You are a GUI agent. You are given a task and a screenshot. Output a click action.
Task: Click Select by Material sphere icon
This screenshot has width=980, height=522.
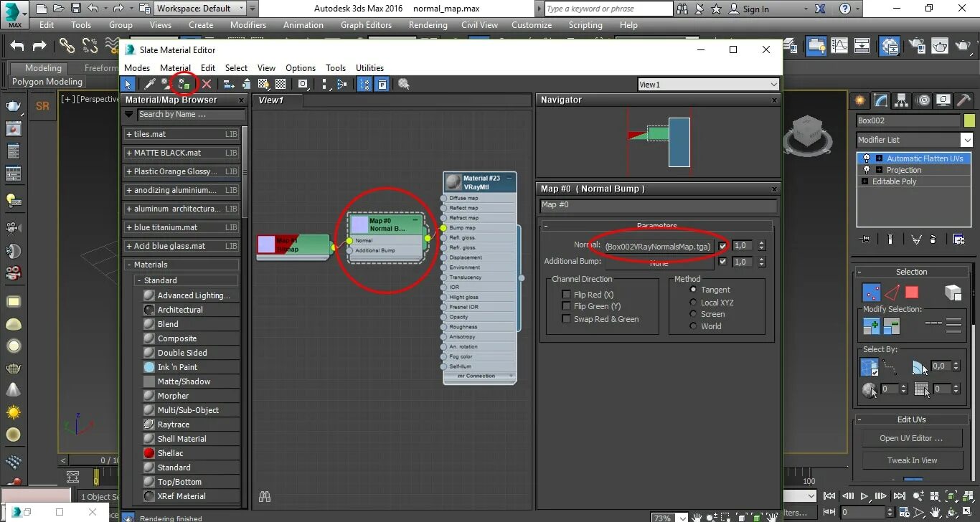coord(404,85)
